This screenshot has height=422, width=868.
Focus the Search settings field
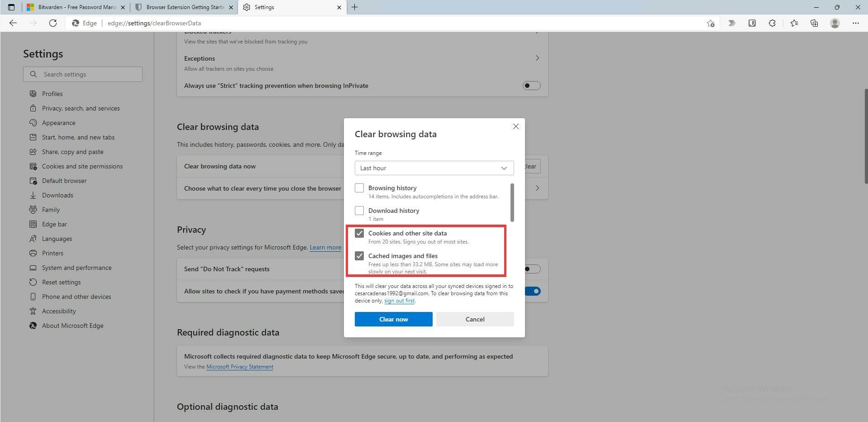(x=83, y=74)
